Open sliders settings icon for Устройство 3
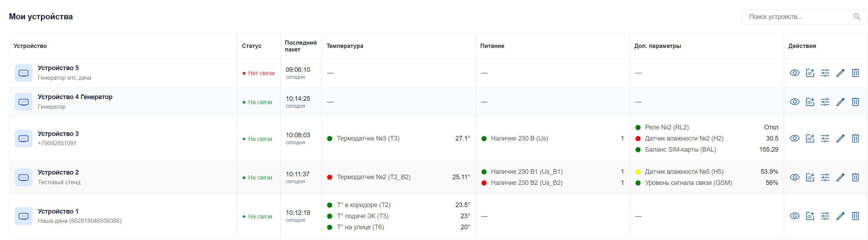This screenshot has width=868, height=240. click(x=825, y=138)
